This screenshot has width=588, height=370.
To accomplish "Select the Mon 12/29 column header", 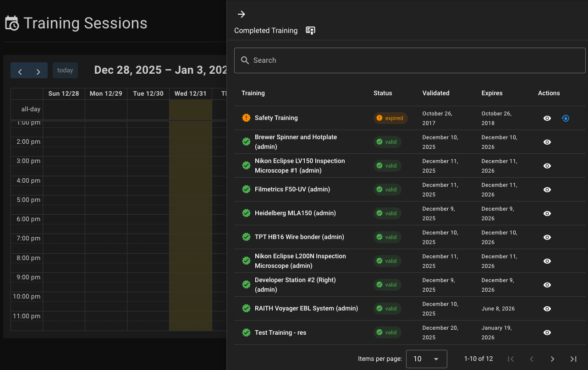I will 106,93.
